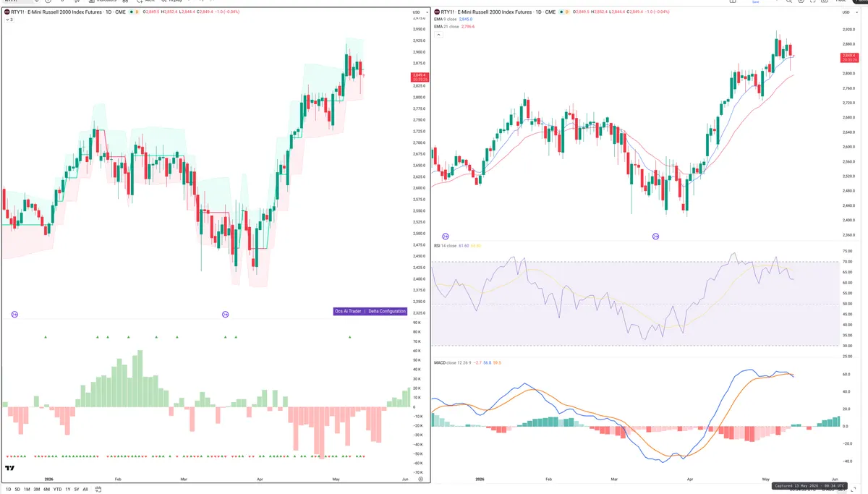Set range to 1Y
Image resolution: width=868 pixels, height=494 pixels.
(68, 489)
